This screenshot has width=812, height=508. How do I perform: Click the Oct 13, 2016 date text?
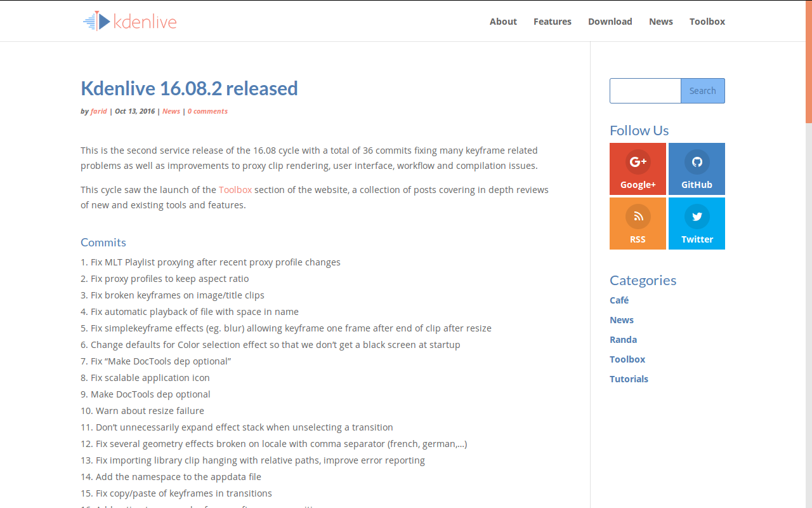[134, 111]
